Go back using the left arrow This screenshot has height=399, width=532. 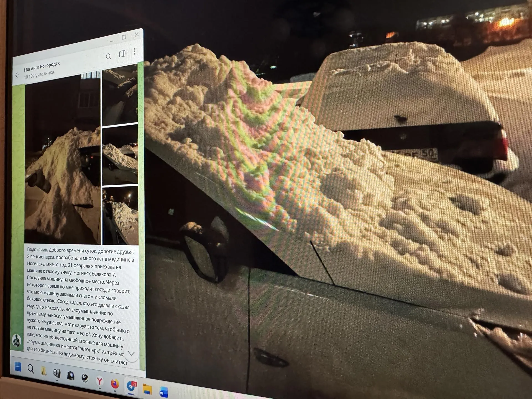click(17, 75)
